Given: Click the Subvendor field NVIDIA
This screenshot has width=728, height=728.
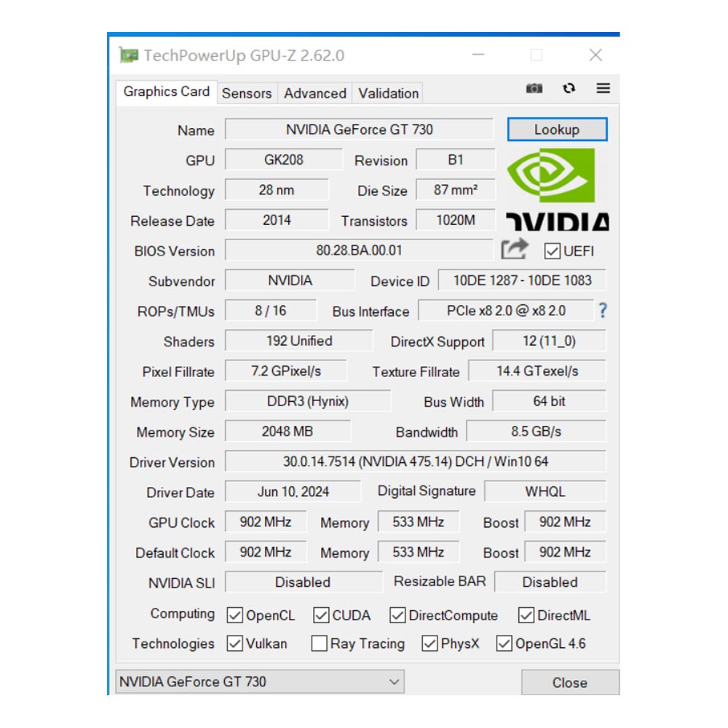Looking at the screenshot, I should click(290, 280).
